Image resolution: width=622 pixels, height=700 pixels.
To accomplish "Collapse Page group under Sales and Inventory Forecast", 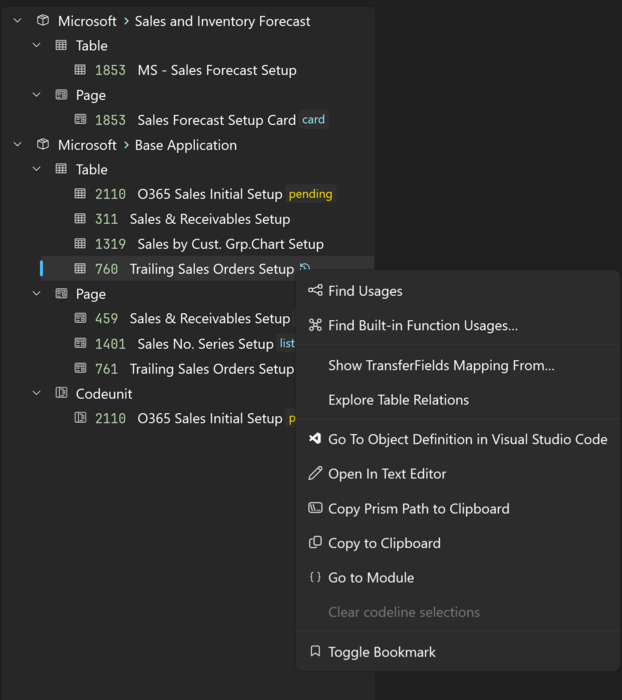I will click(37, 95).
